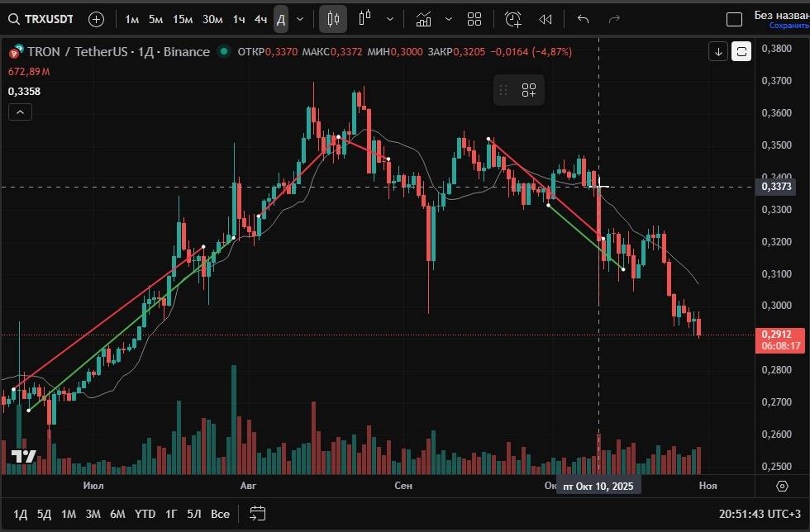
Task: Open the Indicators panel icon
Action: pos(423,19)
